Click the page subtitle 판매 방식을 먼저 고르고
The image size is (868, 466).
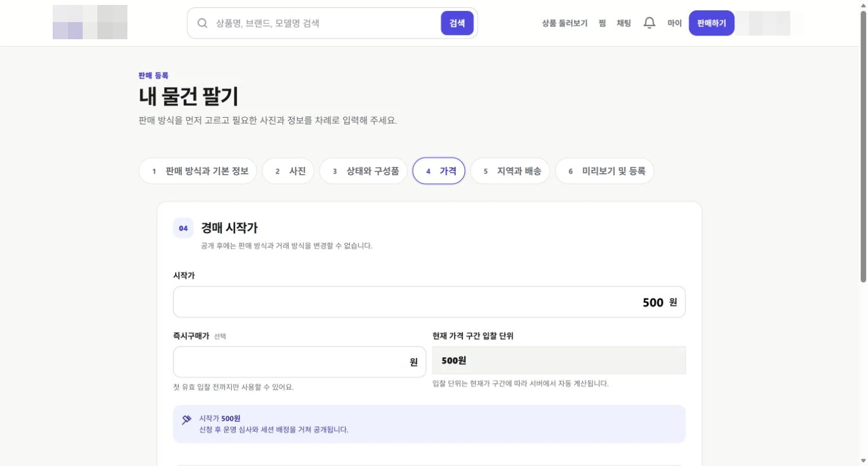(268, 120)
